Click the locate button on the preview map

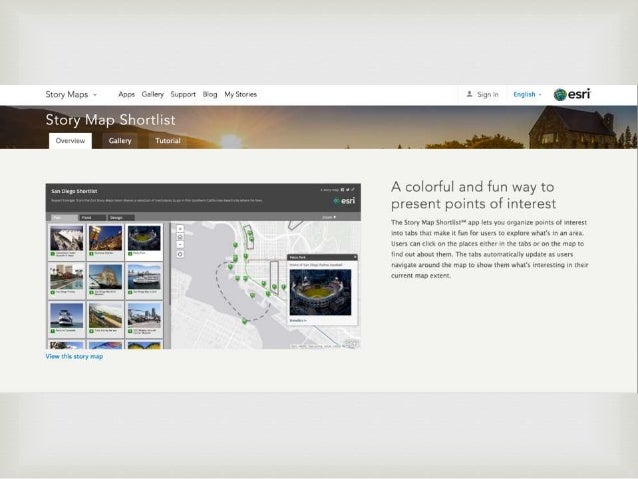(180, 254)
